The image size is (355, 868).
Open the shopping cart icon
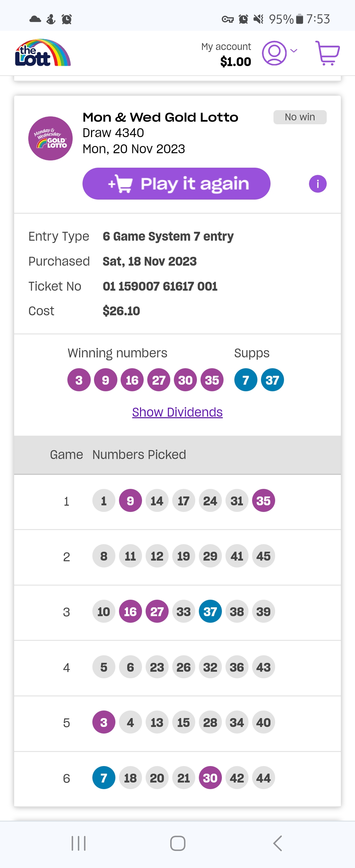coord(327,53)
